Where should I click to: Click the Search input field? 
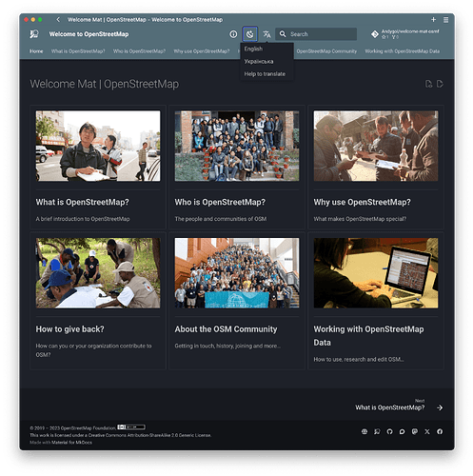click(x=316, y=34)
